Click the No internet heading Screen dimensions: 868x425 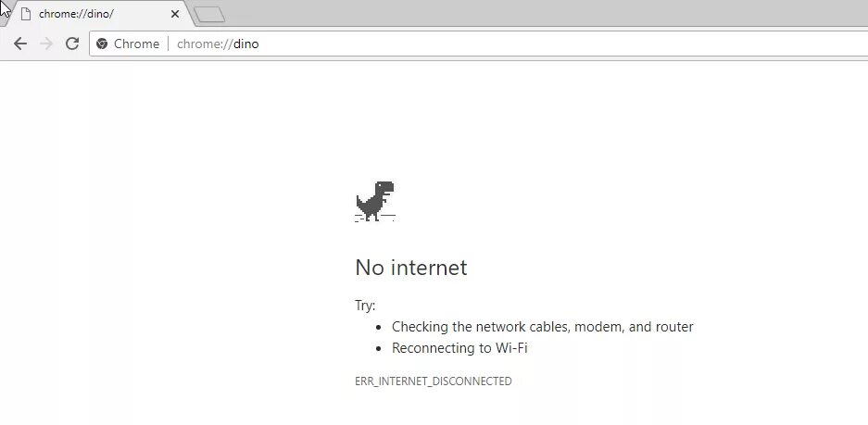410,268
